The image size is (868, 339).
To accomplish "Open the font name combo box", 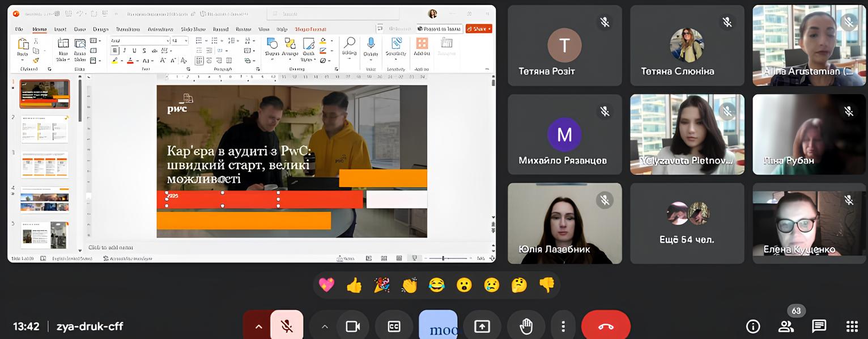I will click(x=139, y=40).
